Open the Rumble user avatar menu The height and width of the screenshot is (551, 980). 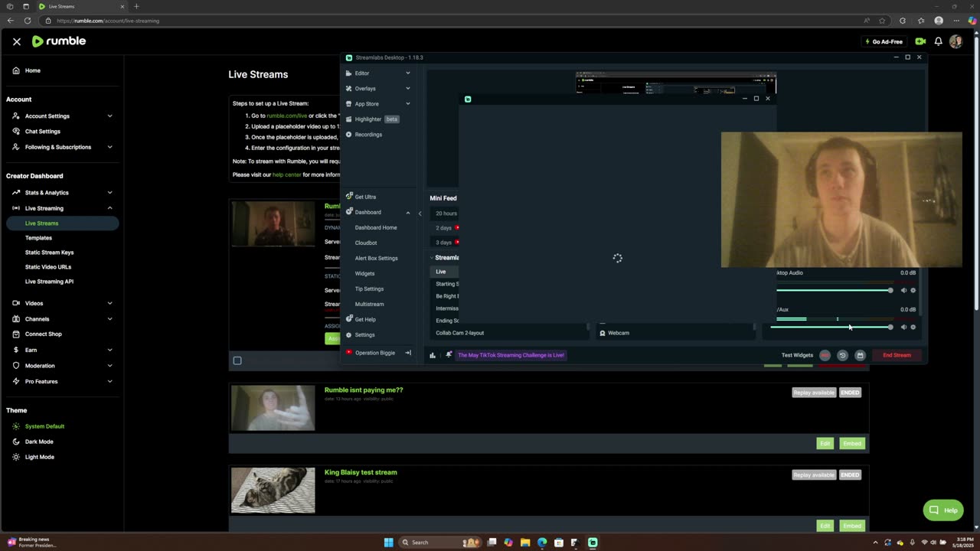(955, 41)
